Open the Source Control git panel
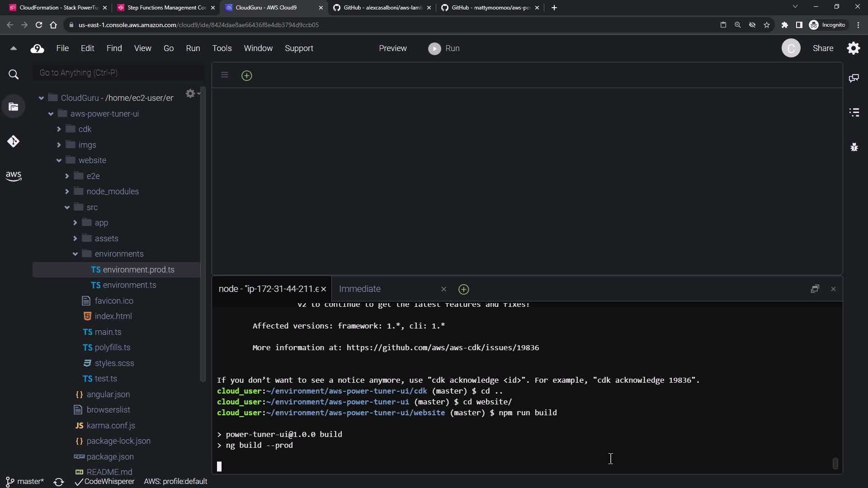This screenshot has height=488, width=868. coord(13,141)
